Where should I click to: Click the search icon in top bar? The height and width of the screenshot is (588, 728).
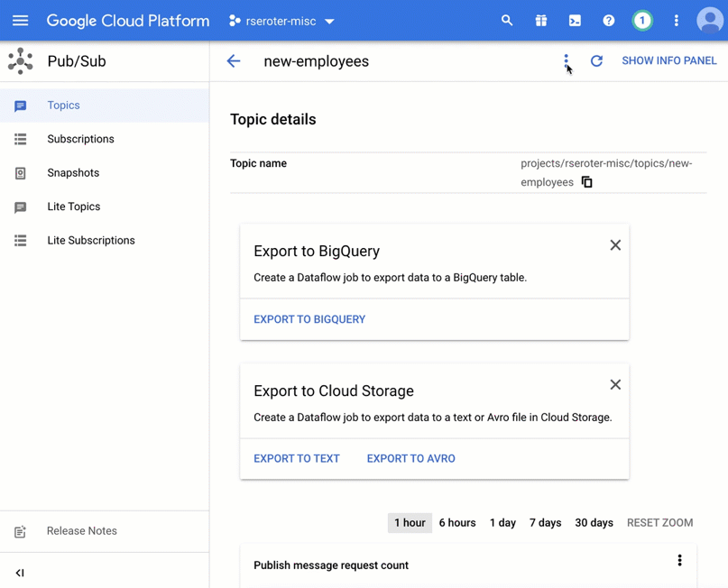point(507,21)
